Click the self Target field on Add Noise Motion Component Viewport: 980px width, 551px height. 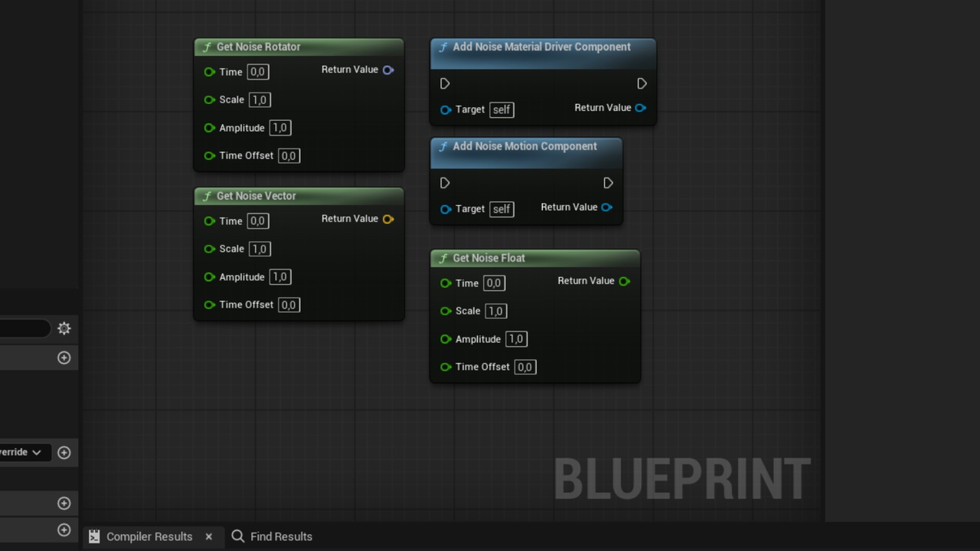pos(501,209)
